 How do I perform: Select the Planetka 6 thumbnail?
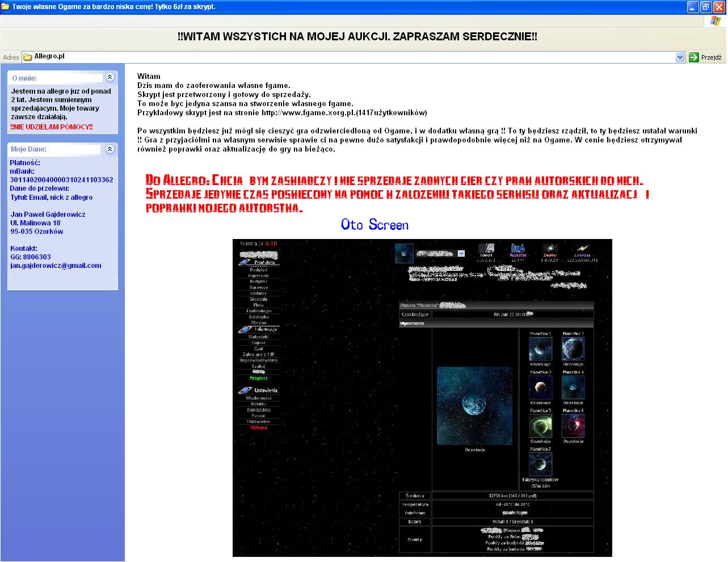[x=573, y=426]
